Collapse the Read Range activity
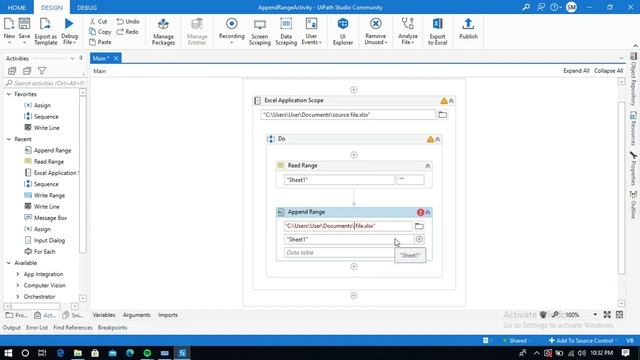The image size is (640, 360). pos(428,166)
